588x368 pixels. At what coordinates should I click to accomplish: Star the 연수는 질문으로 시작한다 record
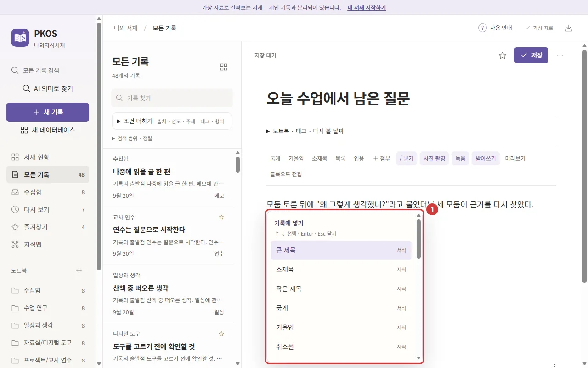221,217
